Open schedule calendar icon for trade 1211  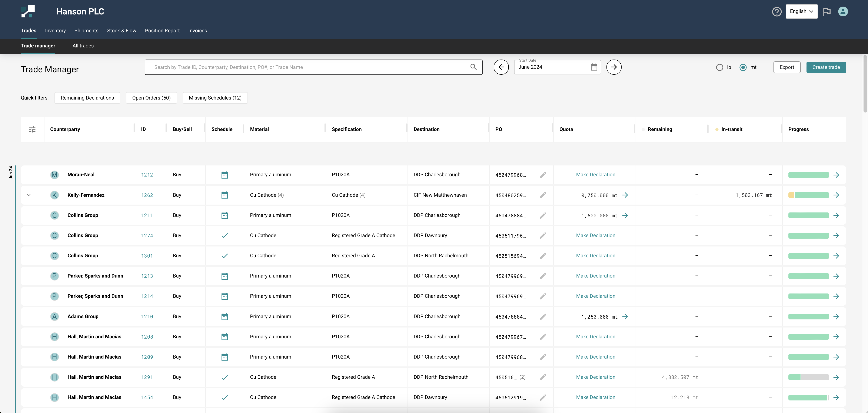click(225, 216)
